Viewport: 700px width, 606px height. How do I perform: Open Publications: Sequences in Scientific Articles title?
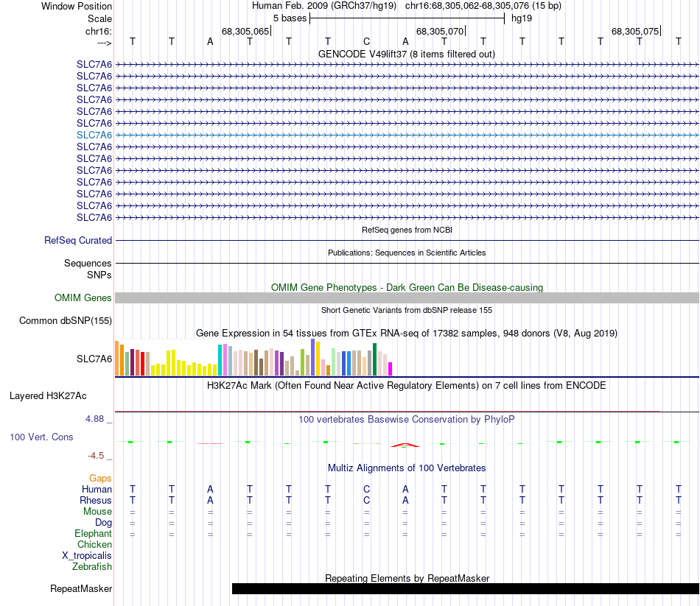pos(407,253)
